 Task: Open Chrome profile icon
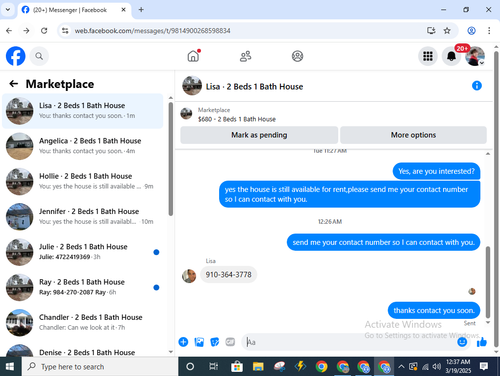[471, 31]
